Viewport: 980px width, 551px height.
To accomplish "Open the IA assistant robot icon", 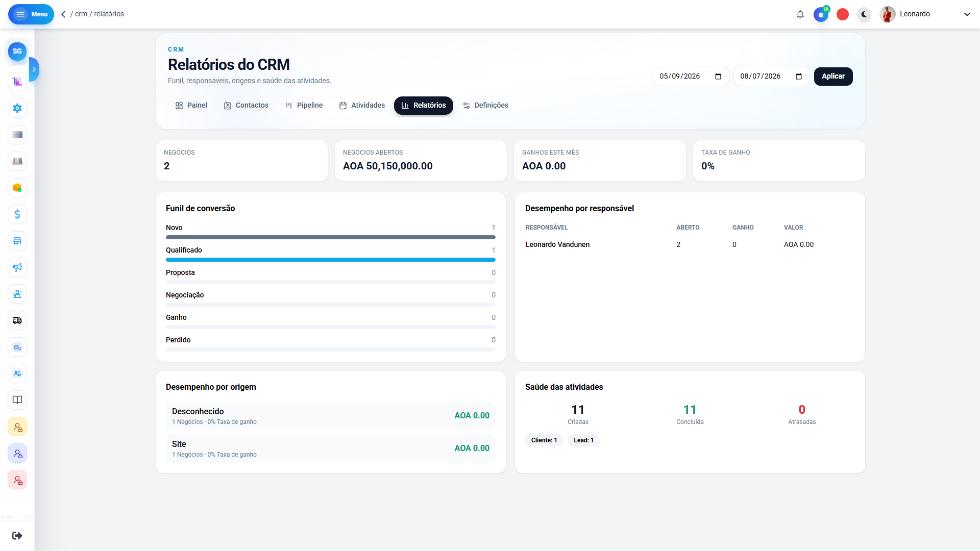I will pyautogui.click(x=821, y=14).
